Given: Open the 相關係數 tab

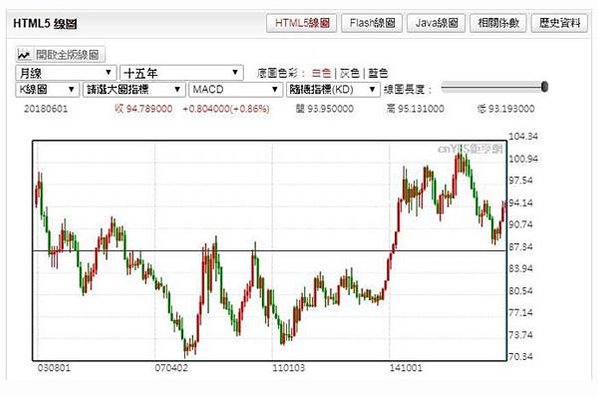Looking at the screenshot, I should [498, 23].
